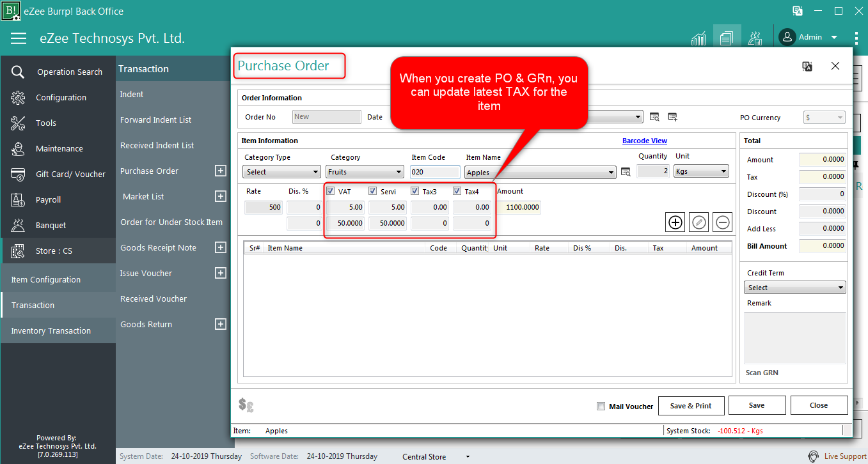Click the kitchen steam icon in header
868x464 pixels.
point(755,38)
